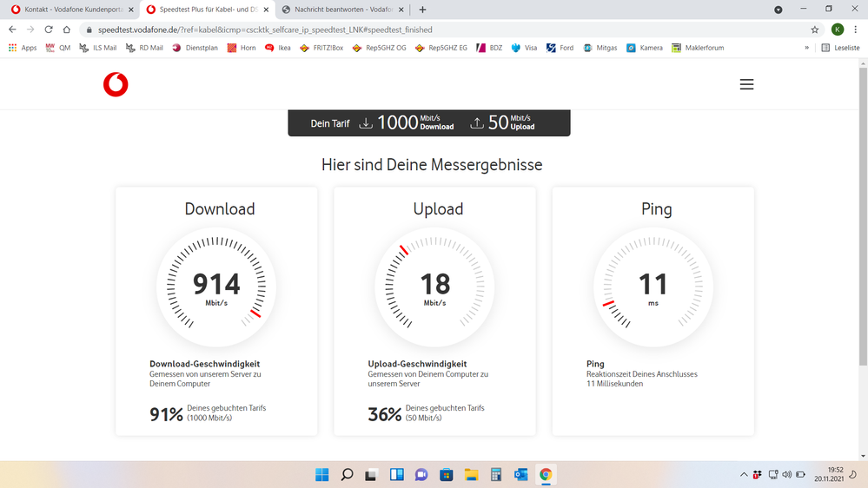
Task: Click the Hier sind Deine Messergebnisse heading
Action: 432,164
